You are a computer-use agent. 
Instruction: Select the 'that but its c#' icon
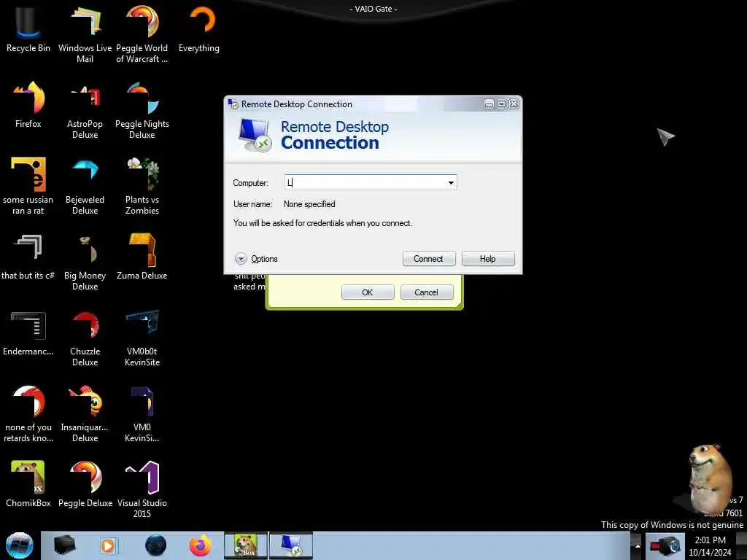(28, 256)
